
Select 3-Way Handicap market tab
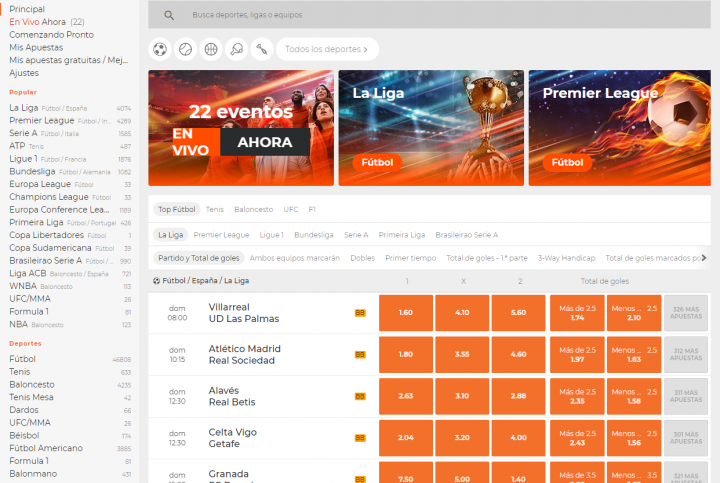[x=567, y=258]
